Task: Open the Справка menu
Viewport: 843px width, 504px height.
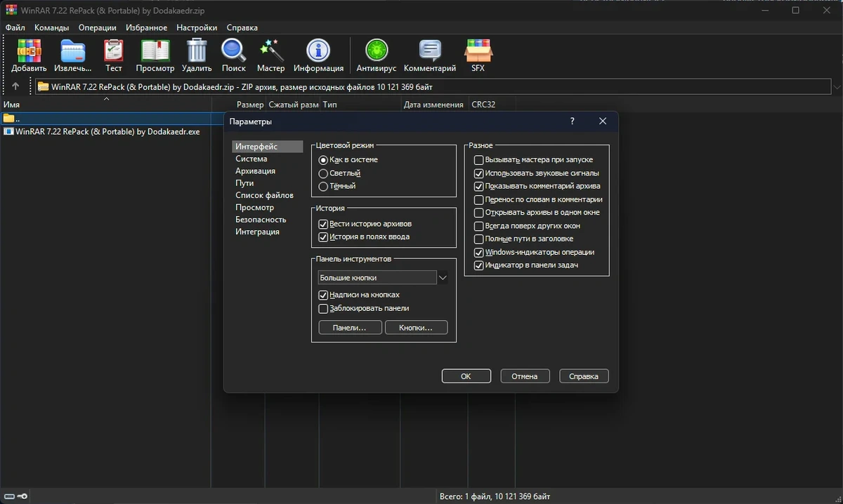Action: 242,27
